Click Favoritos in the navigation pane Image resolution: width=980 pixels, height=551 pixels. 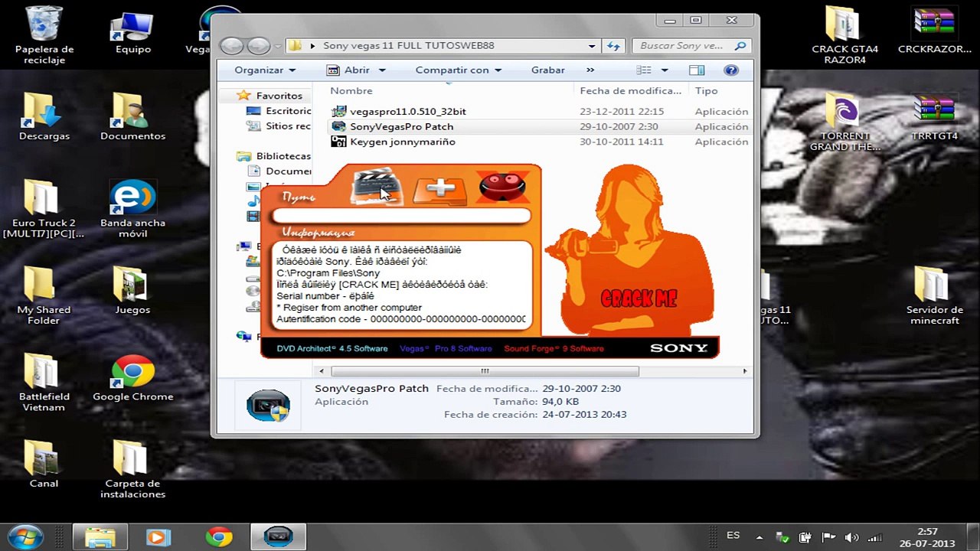pyautogui.click(x=279, y=96)
